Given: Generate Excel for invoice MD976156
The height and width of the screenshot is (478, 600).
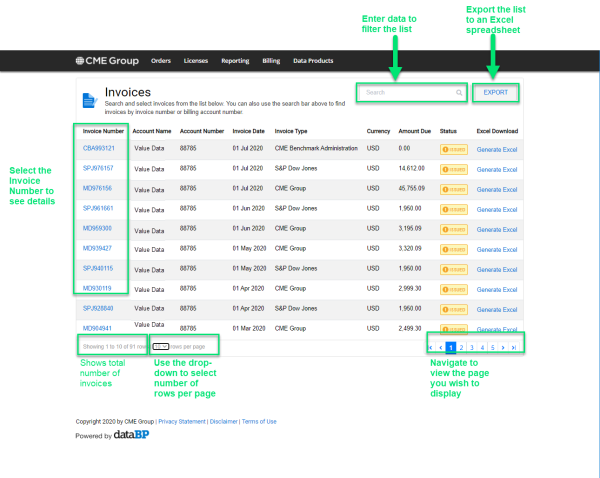Looking at the screenshot, I should click(497, 188).
